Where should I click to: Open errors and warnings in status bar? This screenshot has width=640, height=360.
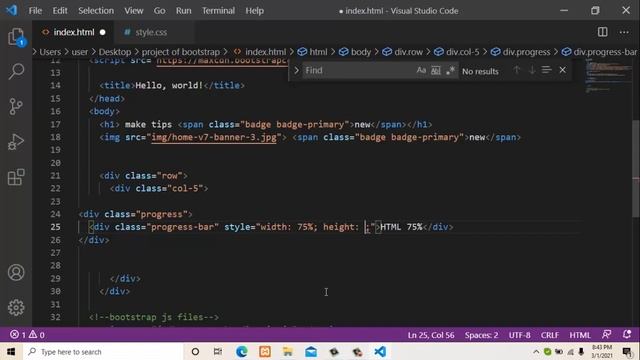click(x=27, y=335)
